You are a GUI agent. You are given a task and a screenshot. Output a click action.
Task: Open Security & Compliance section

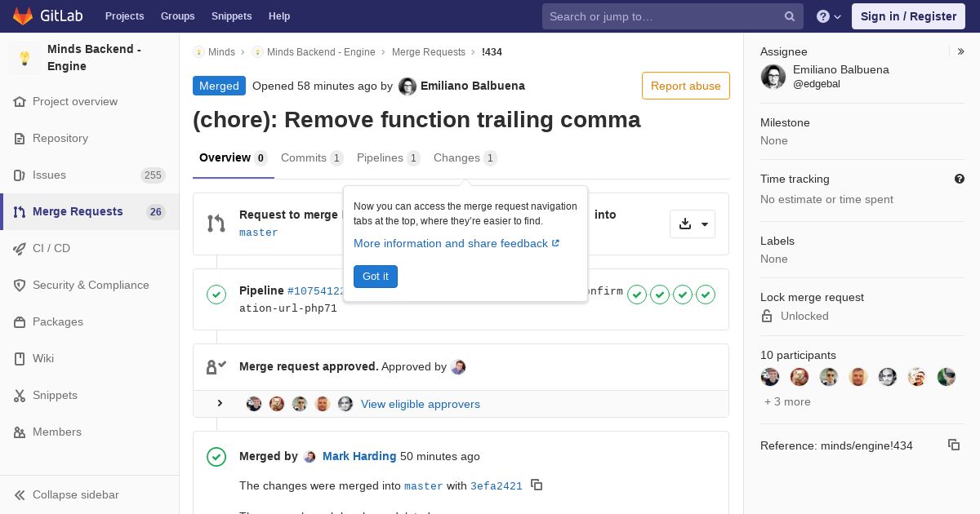pyautogui.click(x=91, y=285)
